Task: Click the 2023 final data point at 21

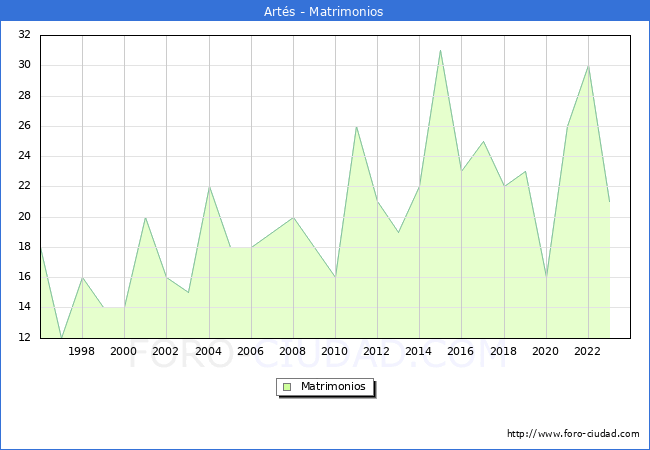Action: click(x=609, y=202)
